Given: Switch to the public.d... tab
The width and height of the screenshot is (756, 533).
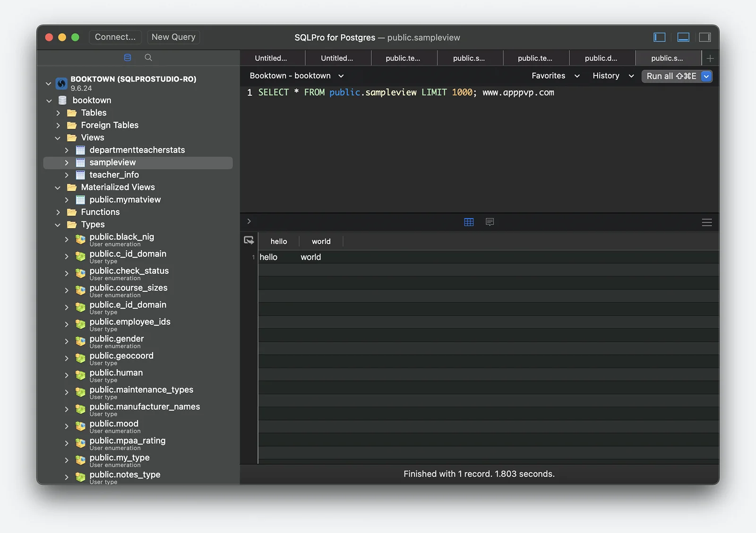Looking at the screenshot, I should click(601, 59).
